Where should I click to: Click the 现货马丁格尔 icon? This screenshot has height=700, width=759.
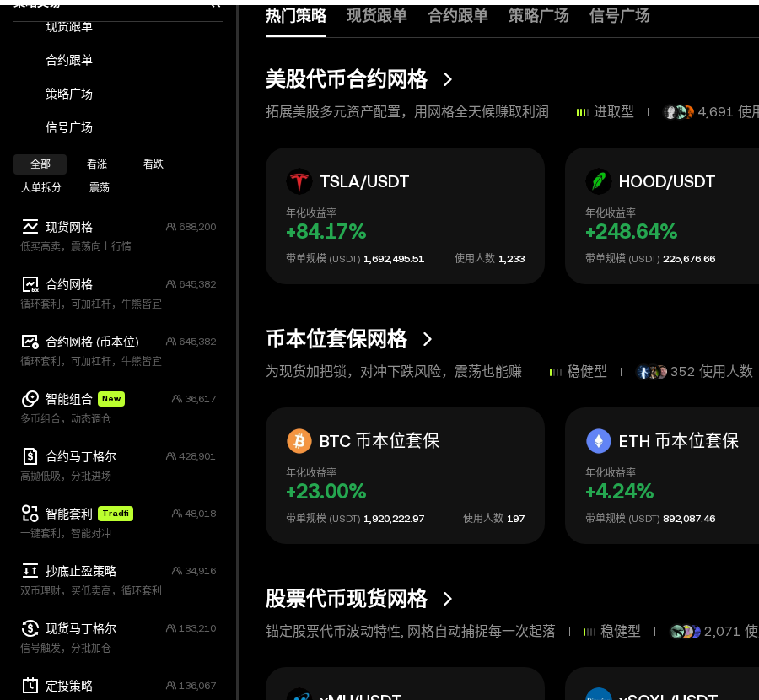(30, 628)
